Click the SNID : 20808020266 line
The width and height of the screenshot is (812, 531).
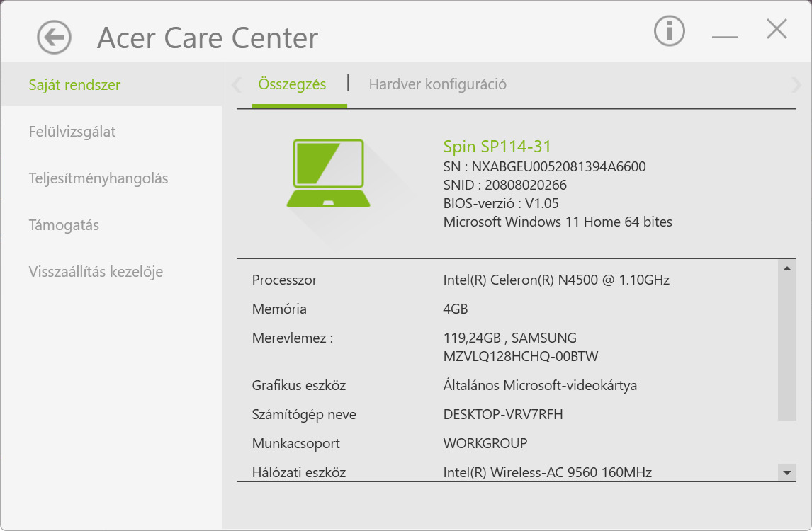click(x=505, y=185)
